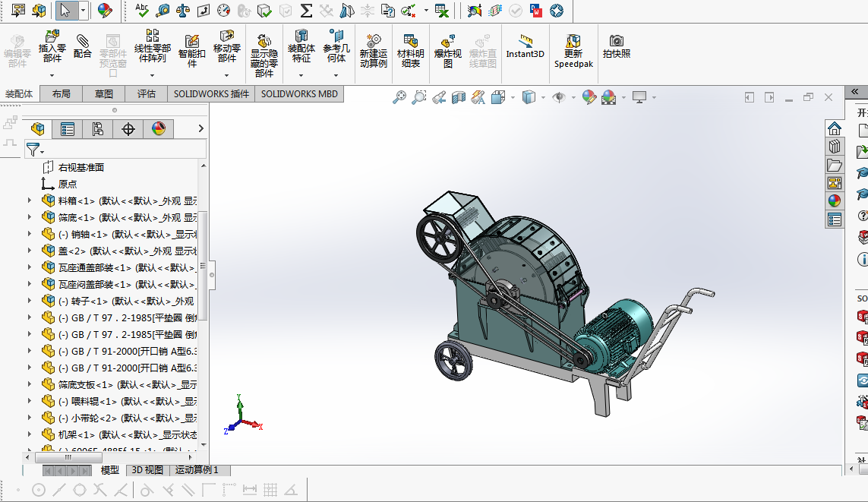Open the DimXpertManager crosshair tab
This screenshot has height=502, width=868.
(128, 129)
